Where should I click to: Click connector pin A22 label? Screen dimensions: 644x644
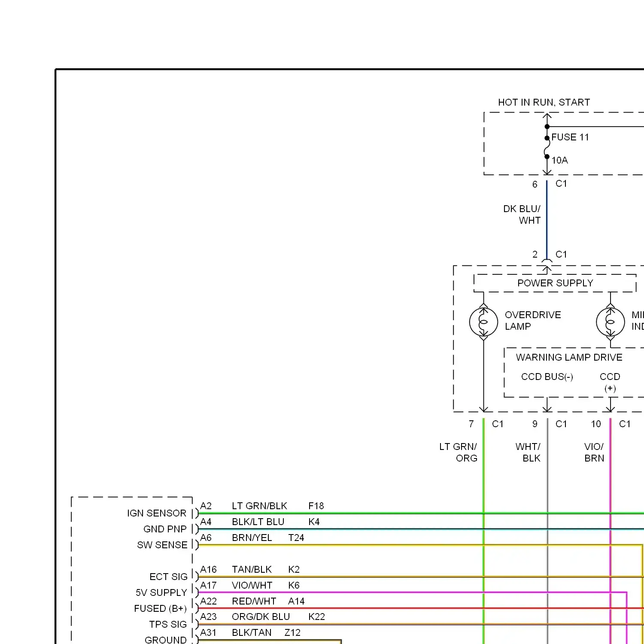click(208, 601)
